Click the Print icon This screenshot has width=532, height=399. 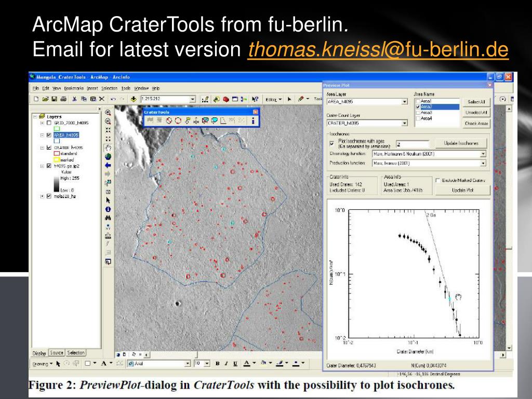(63, 99)
